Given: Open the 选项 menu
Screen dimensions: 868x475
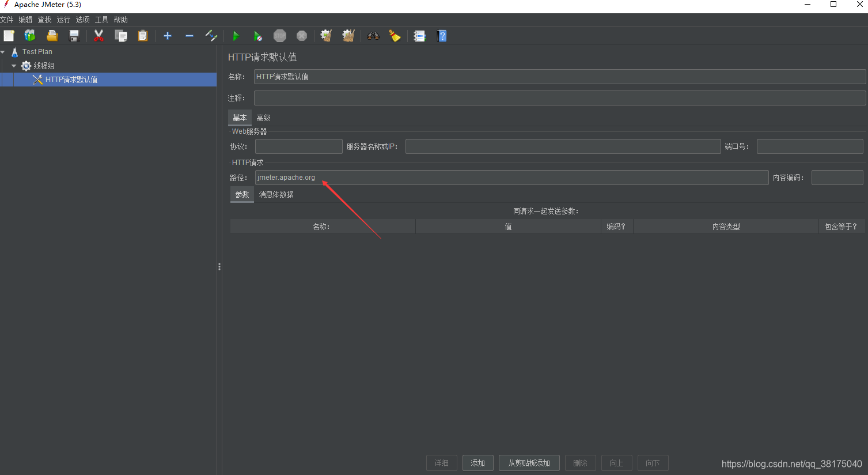Looking at the screenshot, I should [82, 20].
